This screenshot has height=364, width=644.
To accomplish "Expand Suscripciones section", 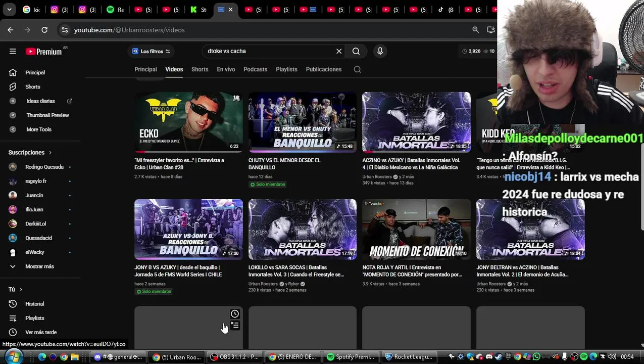I will (30, 152).
